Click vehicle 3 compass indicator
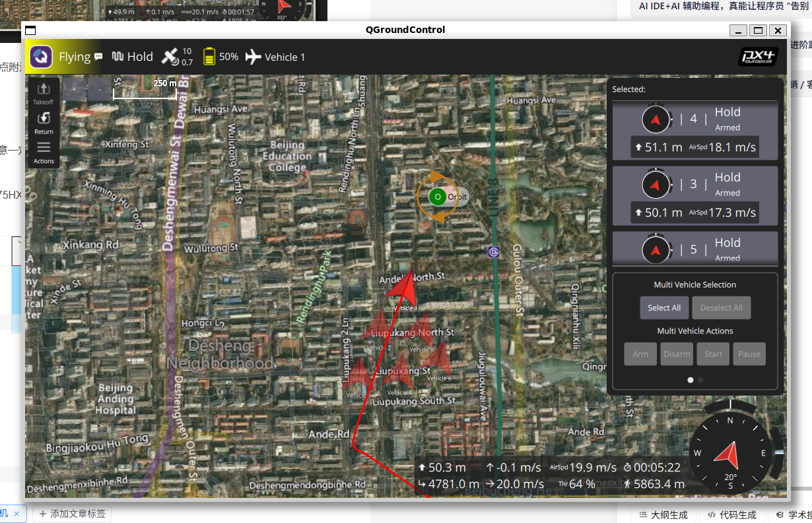 656,184
